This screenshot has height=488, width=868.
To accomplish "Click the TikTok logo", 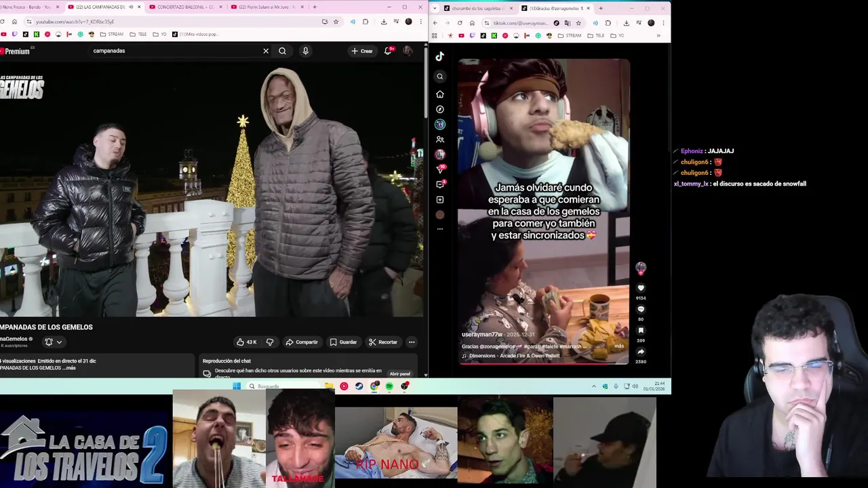I will tap(440, 57).
